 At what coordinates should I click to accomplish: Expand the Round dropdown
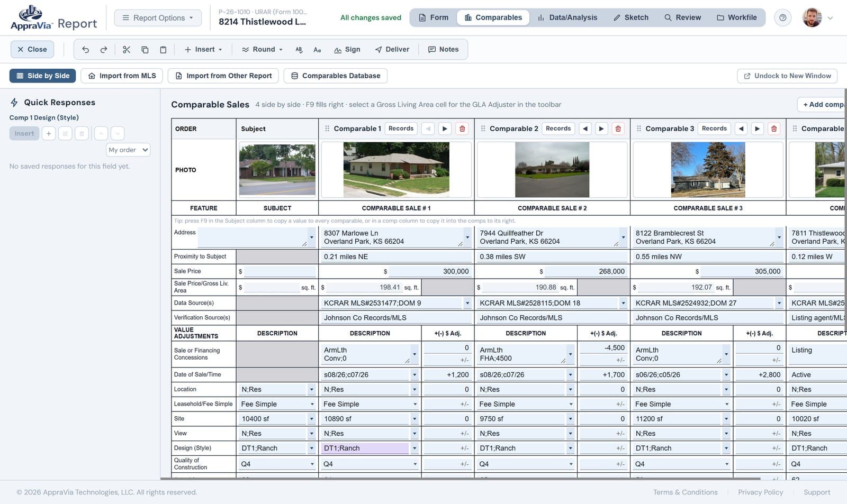(x=262, y=49)
